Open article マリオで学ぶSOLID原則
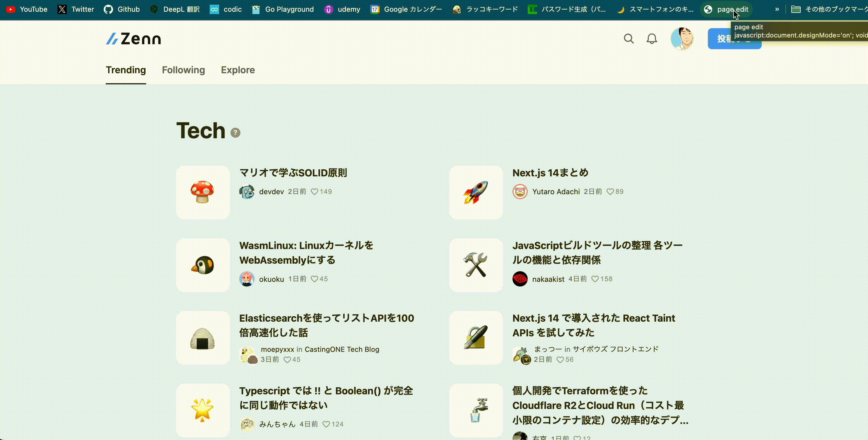The image size is (868, 440). pyautogui.click(x=293, y=173)
